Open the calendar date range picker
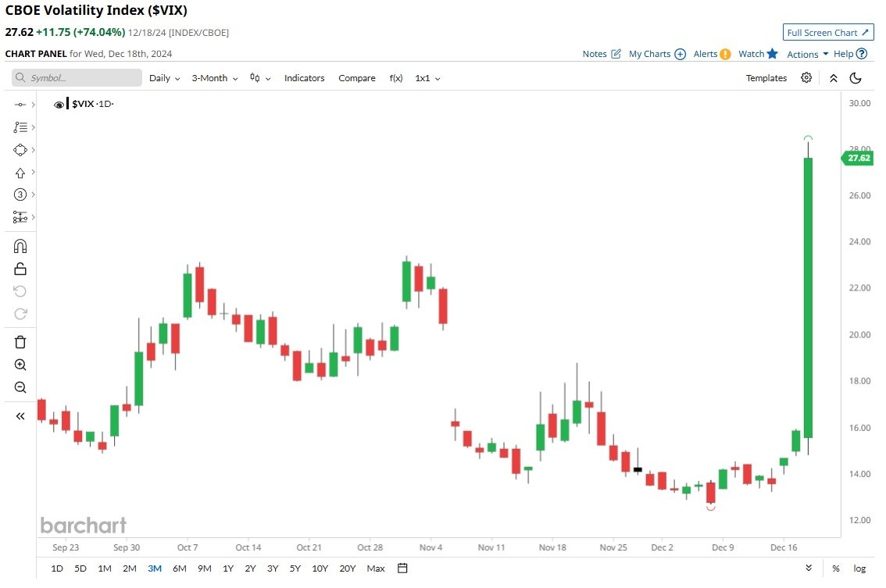The height and width of the screenshot is (588, 886). (x=402, y=568)
